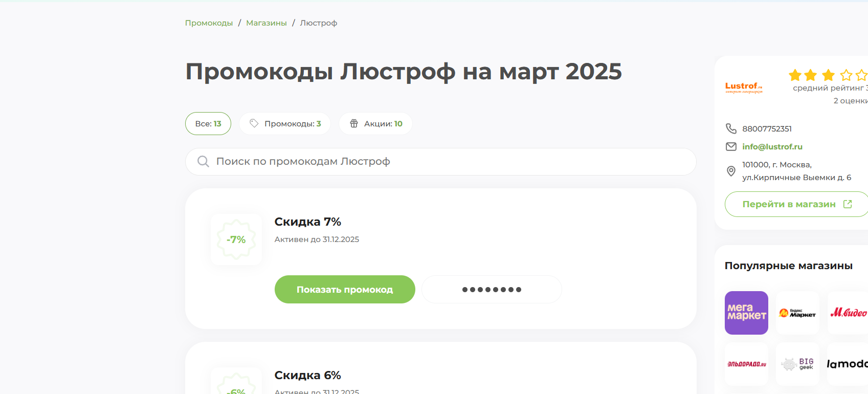Screen dimensions: 868x394
Task: Open the Эльдорадо store logo
Action: coord(746,364)
